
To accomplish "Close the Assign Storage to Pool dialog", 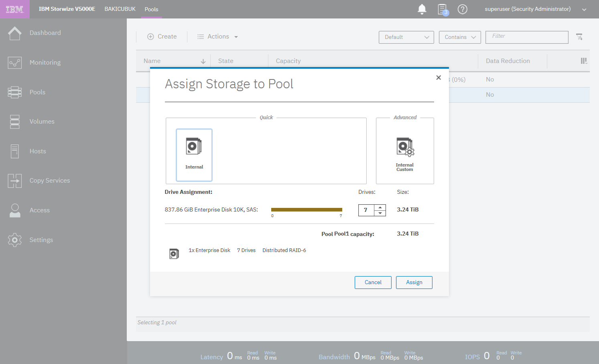I will [x=439, y=77].
